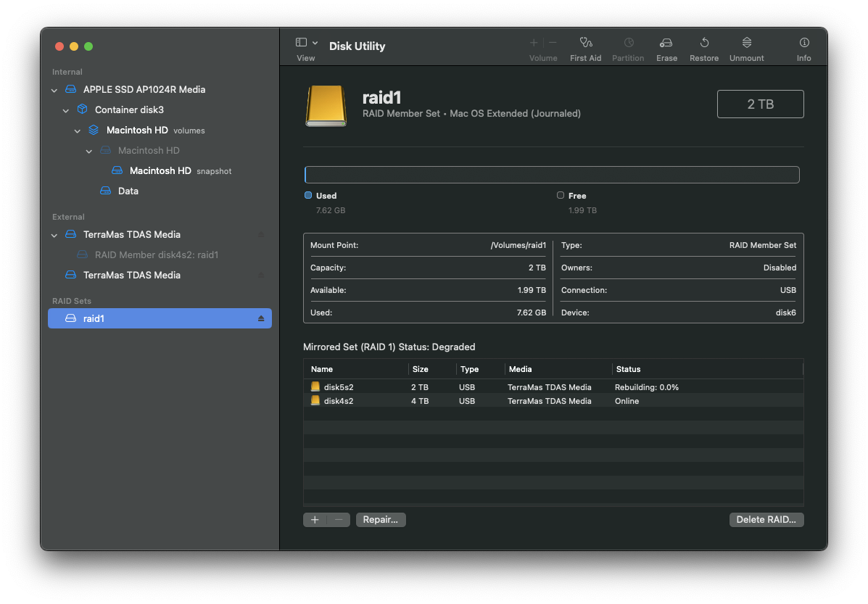This screenshot has width=868, height=604.
Task: Open the Info toolbar icon
Action: [x=803, y=43]
